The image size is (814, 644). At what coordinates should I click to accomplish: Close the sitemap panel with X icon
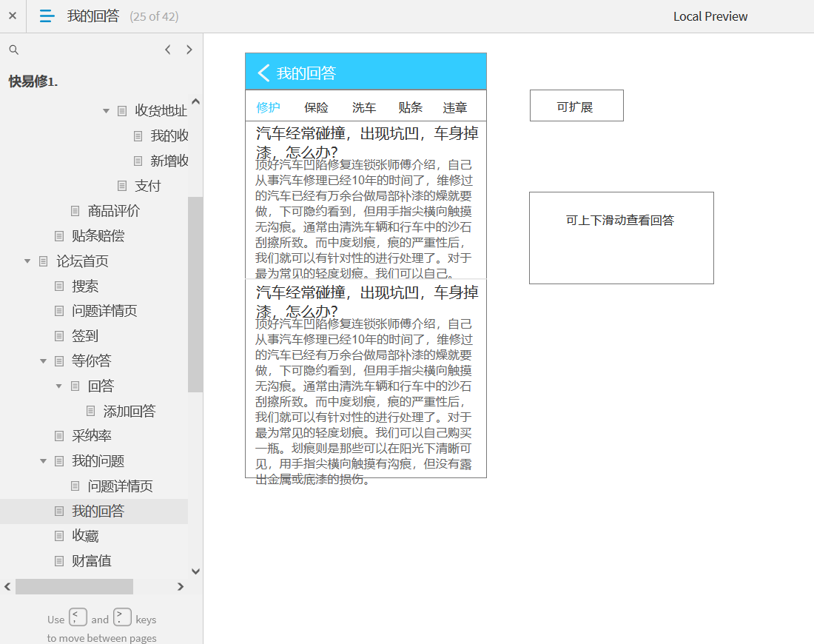[x=13, y=16]
